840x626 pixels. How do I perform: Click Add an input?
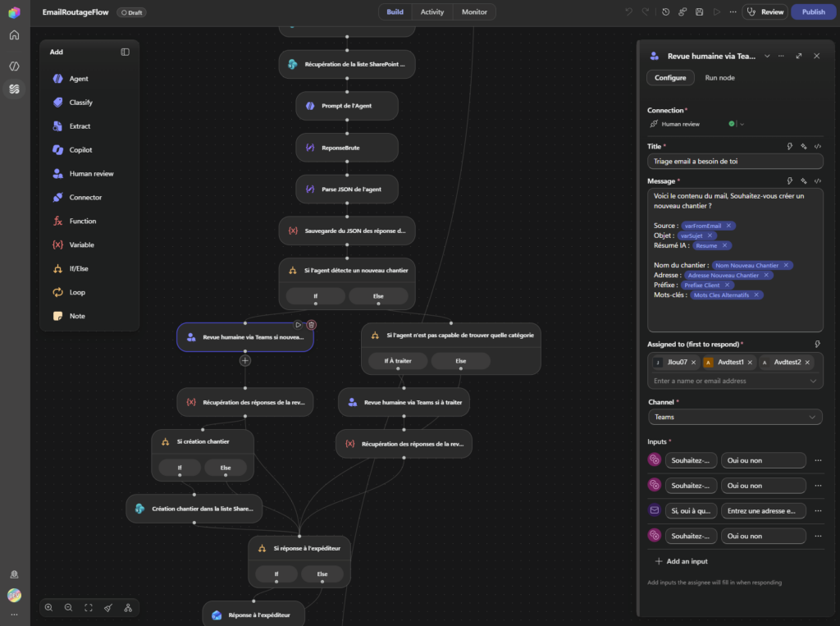click(x=682, y=561)
